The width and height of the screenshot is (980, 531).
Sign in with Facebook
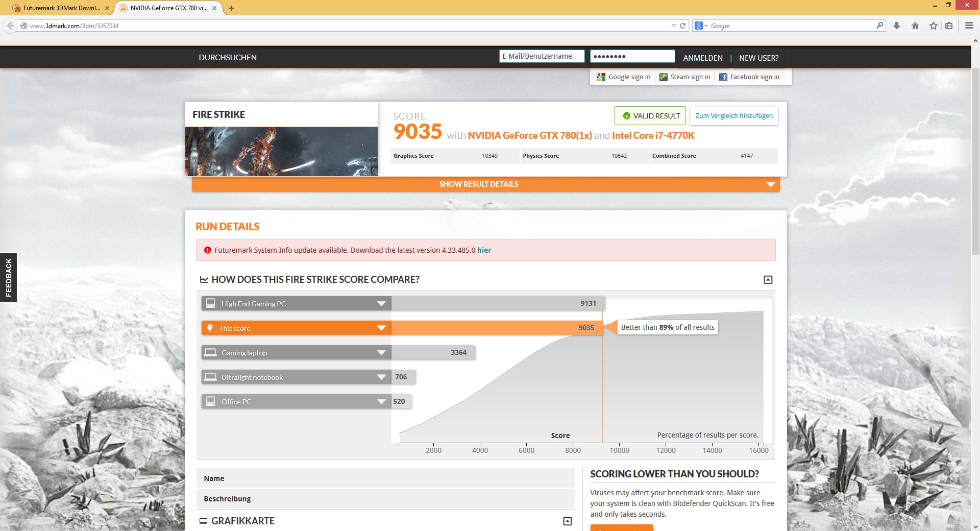click(749, 77)
